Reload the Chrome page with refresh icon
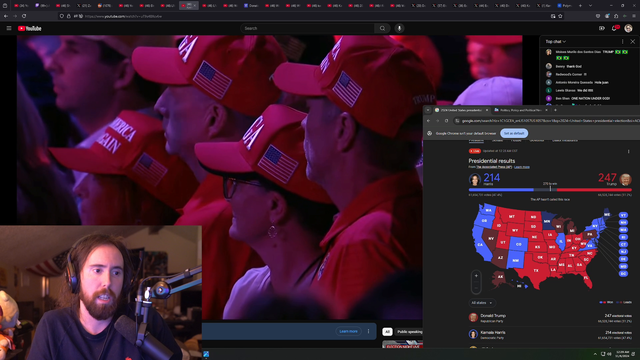 click(446, 121)
